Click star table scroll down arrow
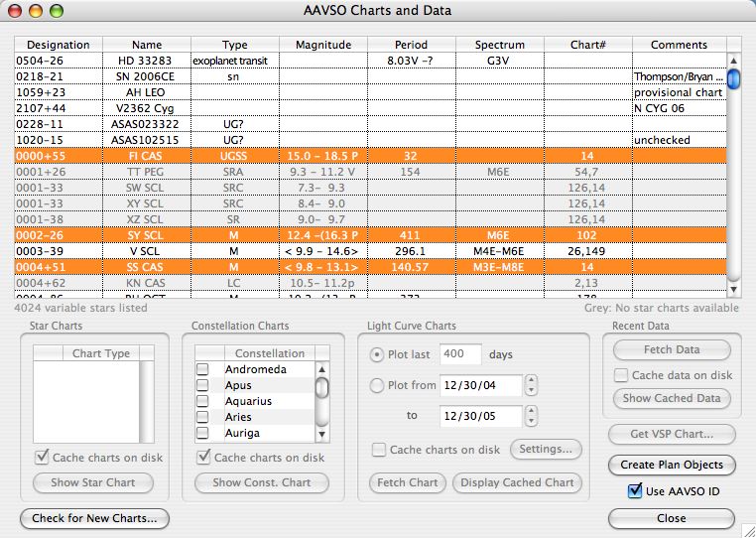Screen dimensions: 756x538 pos(733,290)
